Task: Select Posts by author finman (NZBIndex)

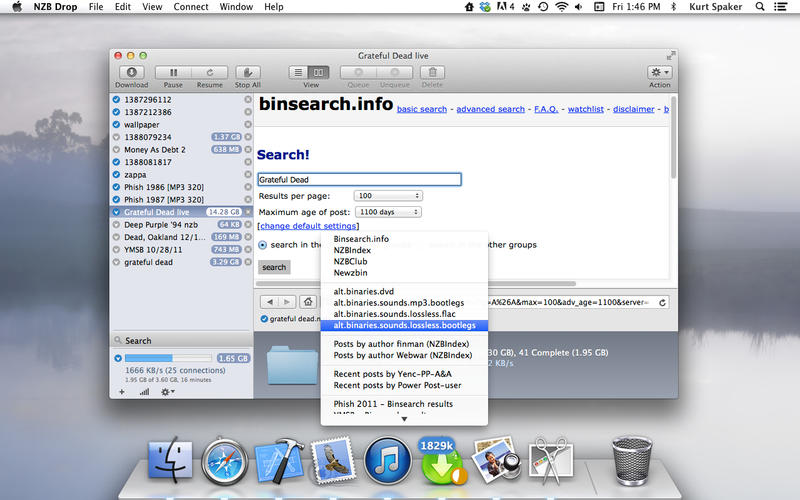Action: coord(404,344)
